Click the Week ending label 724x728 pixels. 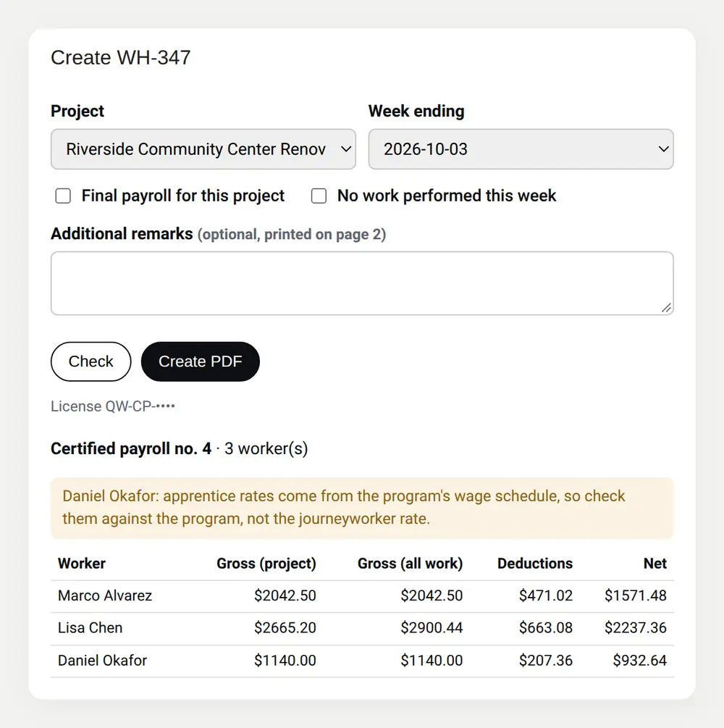(416, 111)
